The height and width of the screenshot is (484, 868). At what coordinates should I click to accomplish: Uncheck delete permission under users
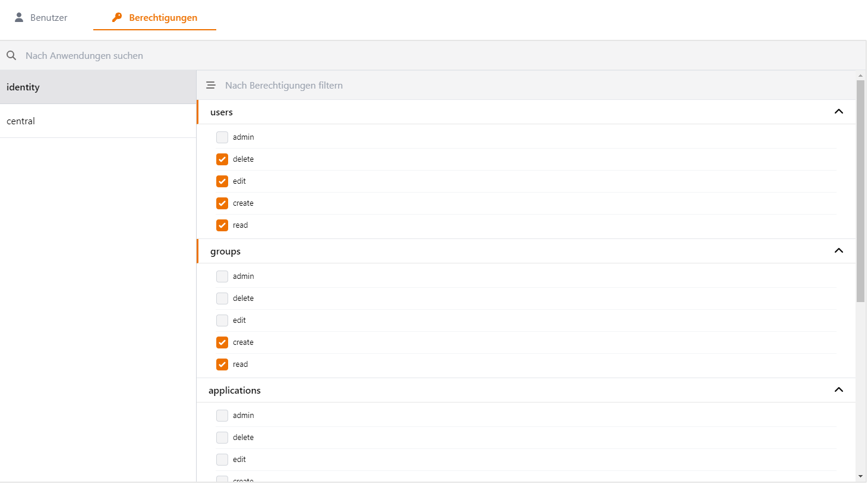click(x=222, y=159)
